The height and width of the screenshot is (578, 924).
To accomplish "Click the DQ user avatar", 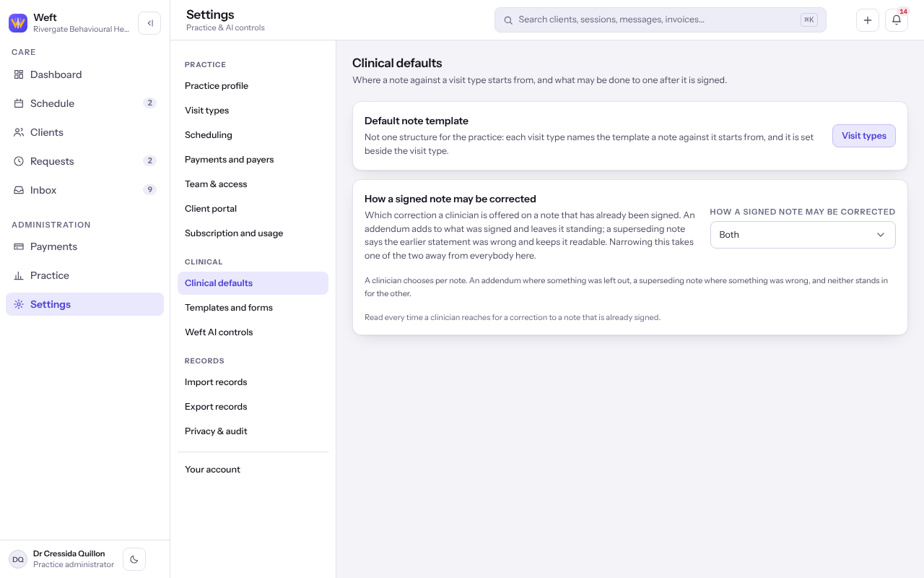I will [x=18, y=559].
